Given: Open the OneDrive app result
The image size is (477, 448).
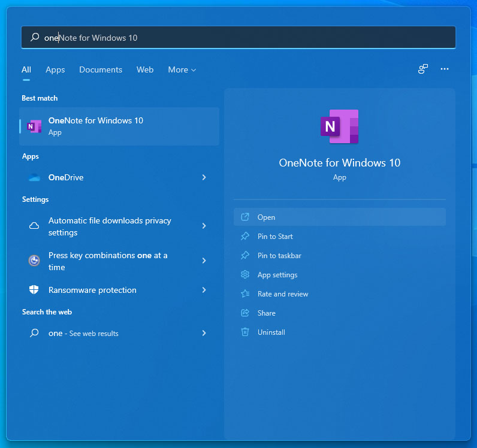Looking at the screenshot, I should tap(119, 177).
